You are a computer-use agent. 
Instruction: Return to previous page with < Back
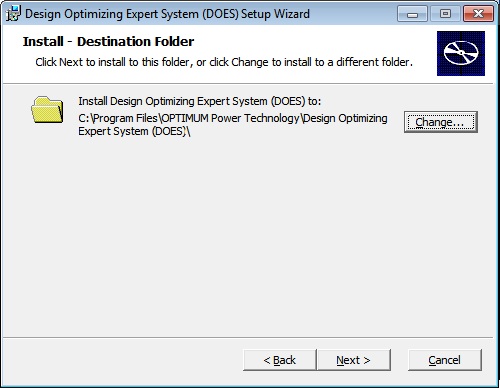(280, 360)
